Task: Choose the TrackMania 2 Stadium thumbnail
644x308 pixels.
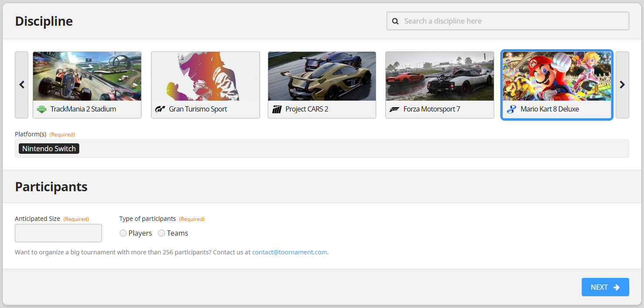Action: pyautogui.click(x=87, y=76)
